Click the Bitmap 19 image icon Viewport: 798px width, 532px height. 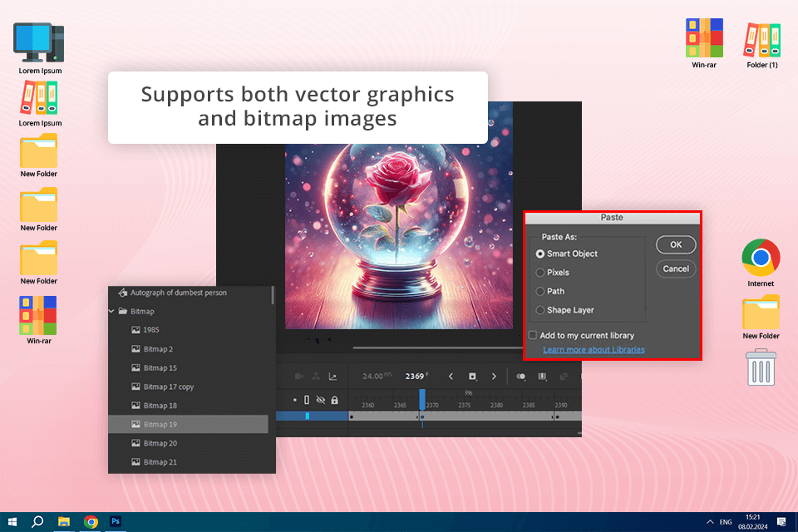click(135, 424)
